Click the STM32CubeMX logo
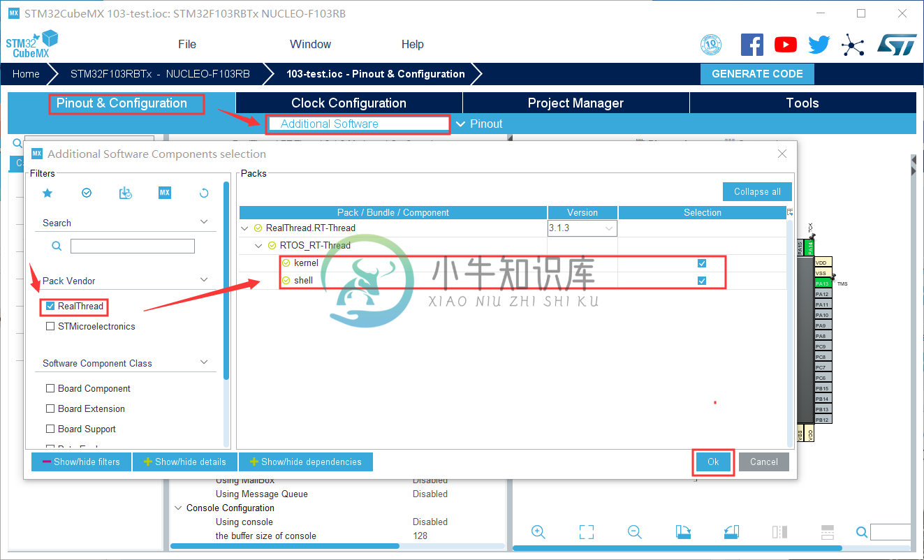924x560 pixels. [32, 44]
